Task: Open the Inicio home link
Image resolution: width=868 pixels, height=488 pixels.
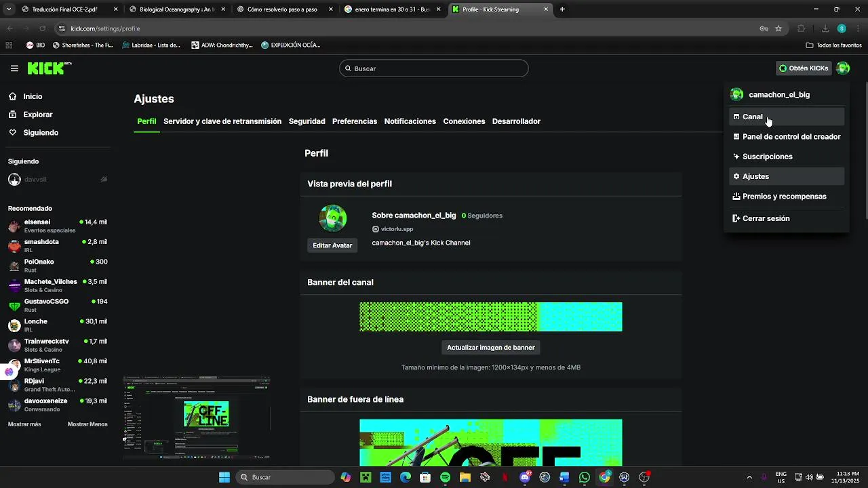Action: (x=33, y=96)
